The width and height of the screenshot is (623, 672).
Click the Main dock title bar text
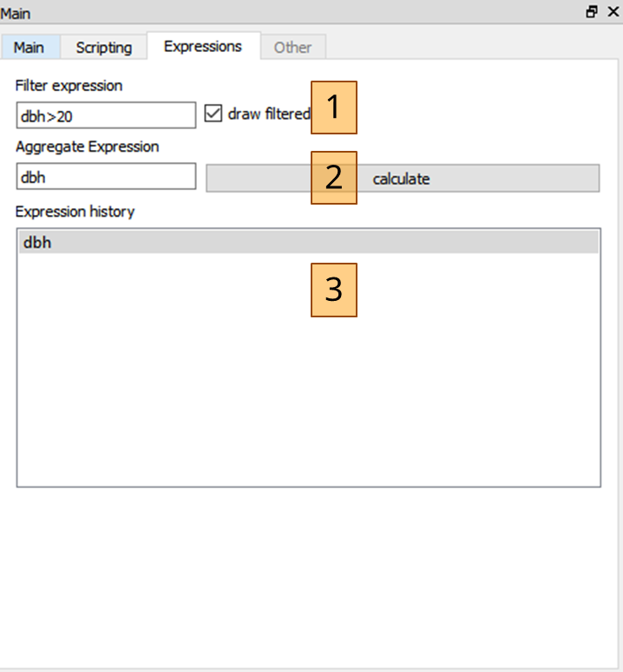pos(16,14)
